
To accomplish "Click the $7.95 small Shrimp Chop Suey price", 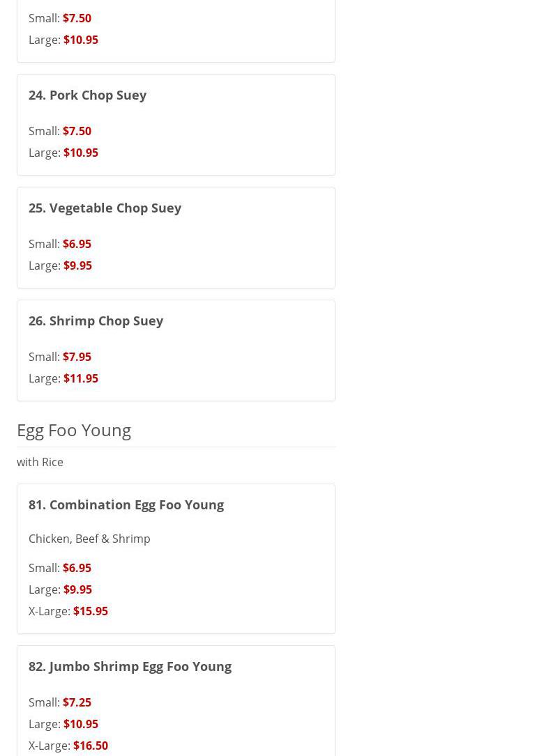I will tap(77, 357).
